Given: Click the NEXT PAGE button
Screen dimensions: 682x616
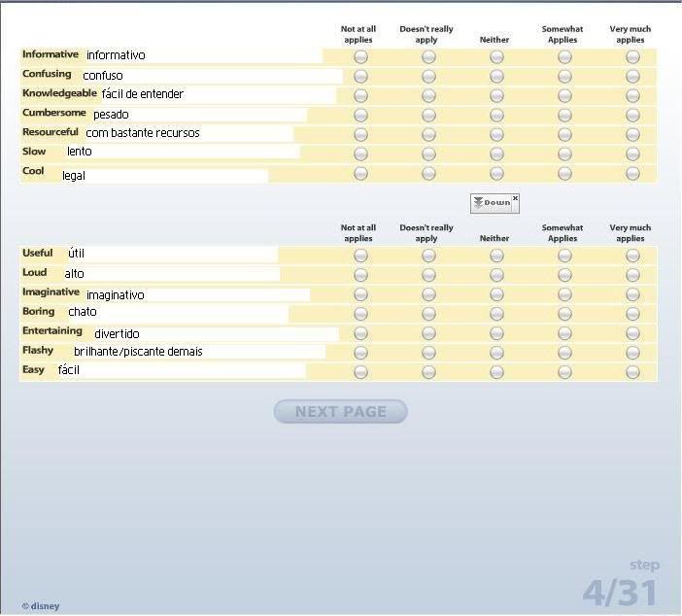Looking at the screenshot, I should coord(340,412).
